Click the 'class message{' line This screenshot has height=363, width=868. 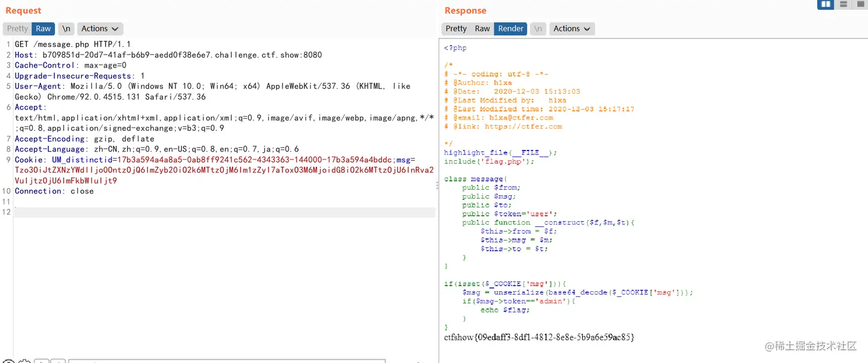[475, 179]
